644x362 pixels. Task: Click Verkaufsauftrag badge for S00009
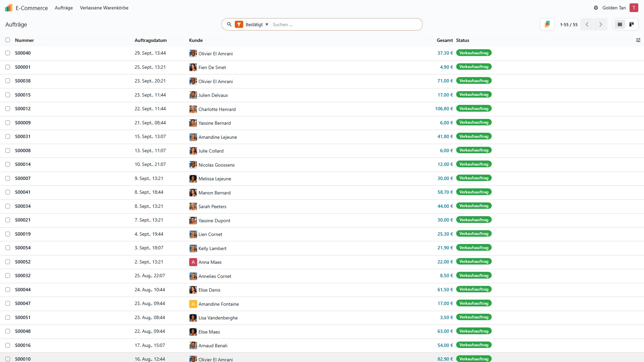474,122
